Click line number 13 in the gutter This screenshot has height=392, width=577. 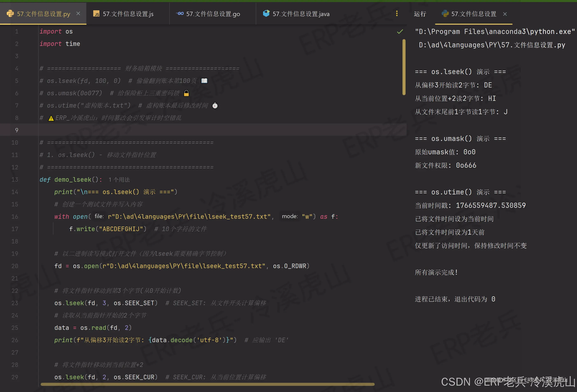click(x=15, y=179)
